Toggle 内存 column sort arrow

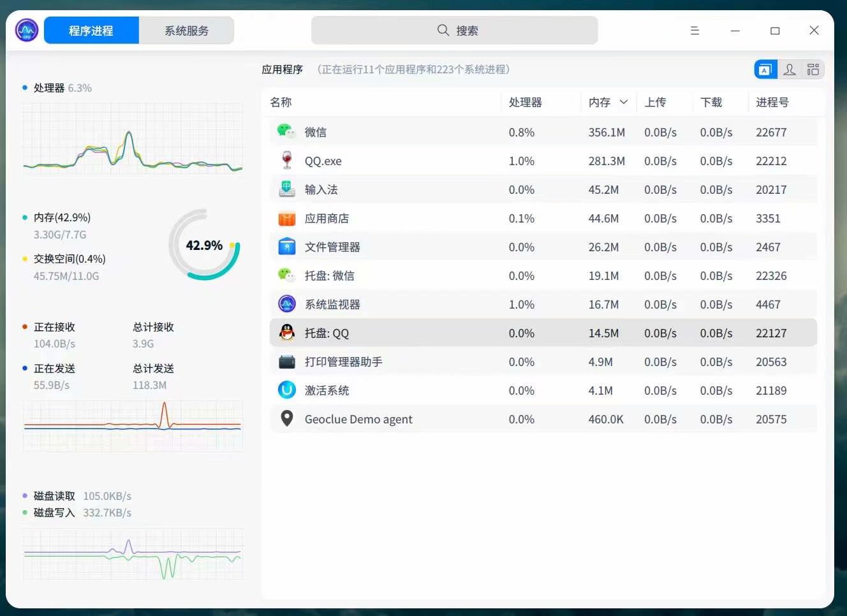(624, 102)
